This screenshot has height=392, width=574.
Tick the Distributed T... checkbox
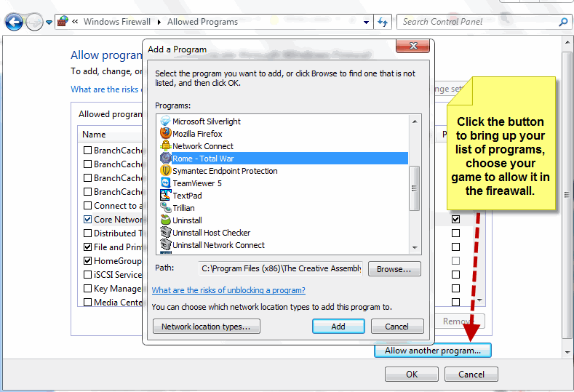click(x=87, y=233)
